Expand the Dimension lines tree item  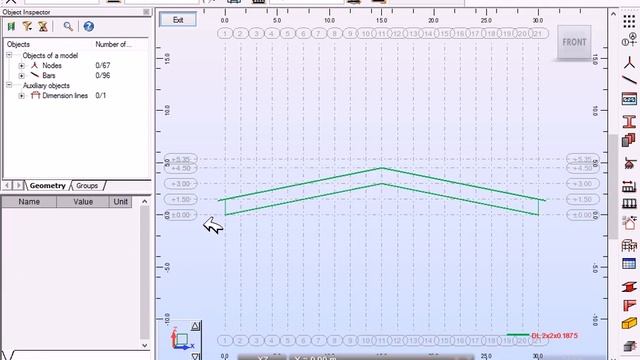pyautogui.click(x=21, y=96)
